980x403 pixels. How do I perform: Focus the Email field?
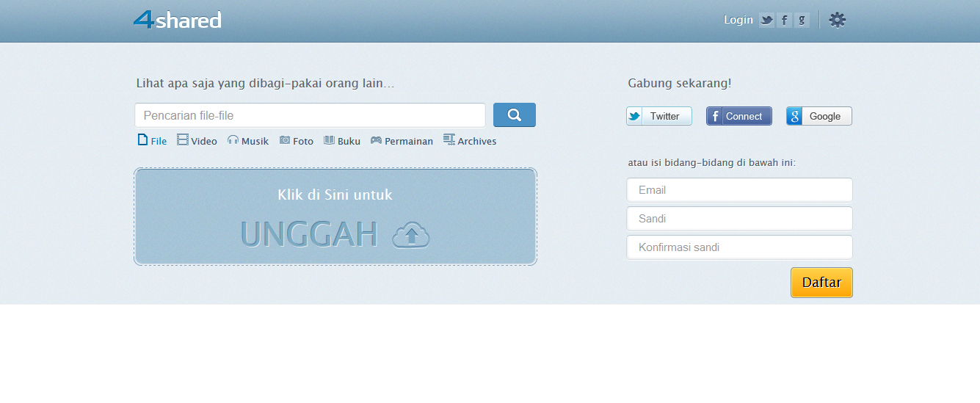point(739,190)
